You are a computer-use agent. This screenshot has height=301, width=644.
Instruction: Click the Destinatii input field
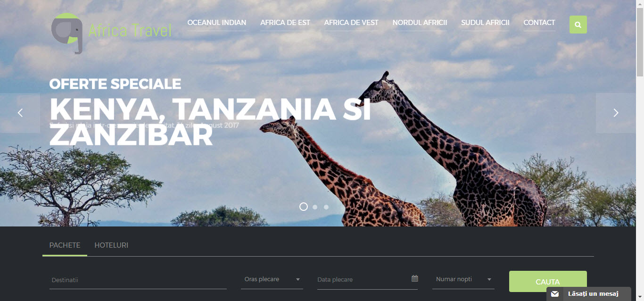tap(138, 280)
